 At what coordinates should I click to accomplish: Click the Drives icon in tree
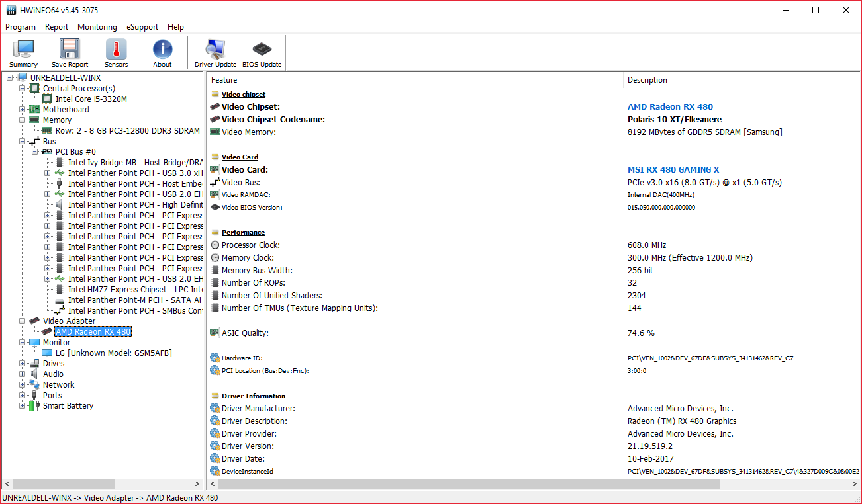[x=34, y=364]
